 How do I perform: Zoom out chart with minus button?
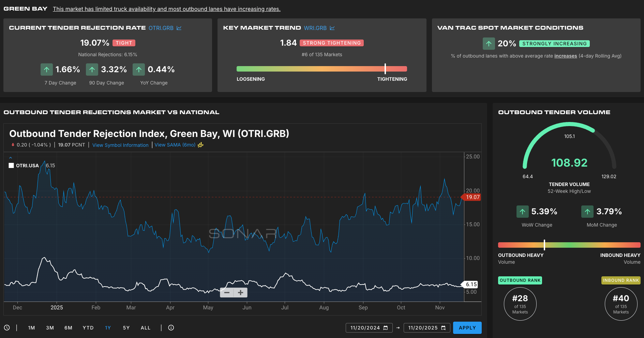[227, 293]
